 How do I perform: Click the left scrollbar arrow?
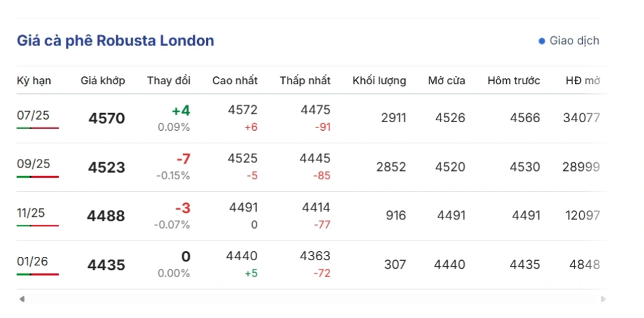pos(22,299)
